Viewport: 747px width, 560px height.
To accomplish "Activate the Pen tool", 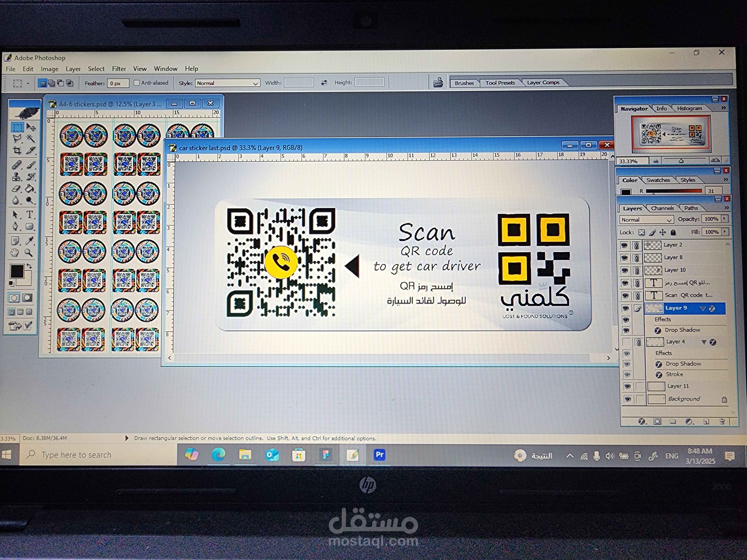I will [x=16, y=226].
